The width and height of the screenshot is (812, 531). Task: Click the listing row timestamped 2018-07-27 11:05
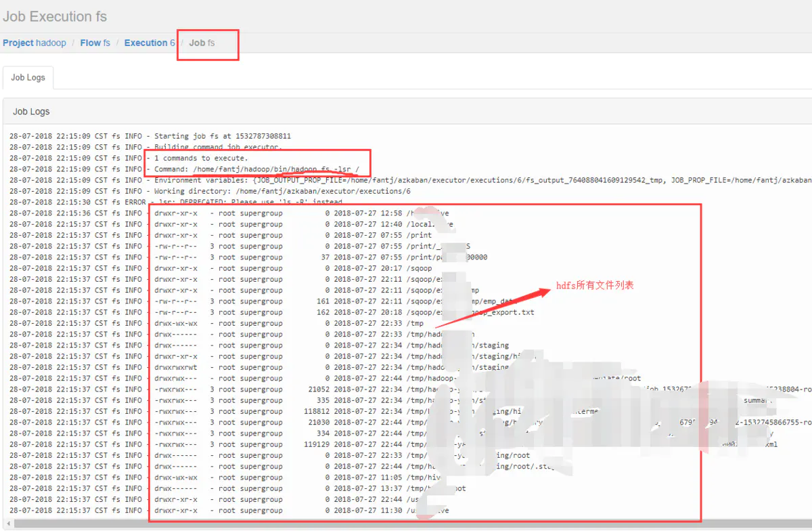click(225, 477)
